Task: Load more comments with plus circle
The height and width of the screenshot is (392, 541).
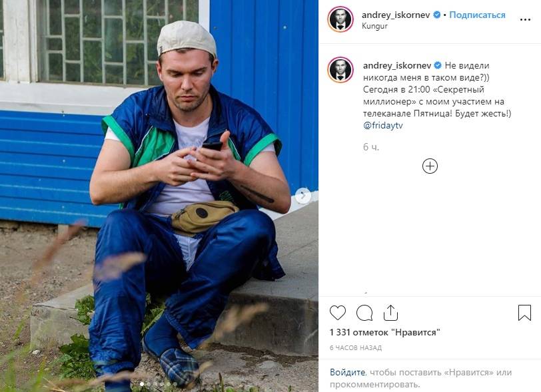Action: [x=430, y=166]
